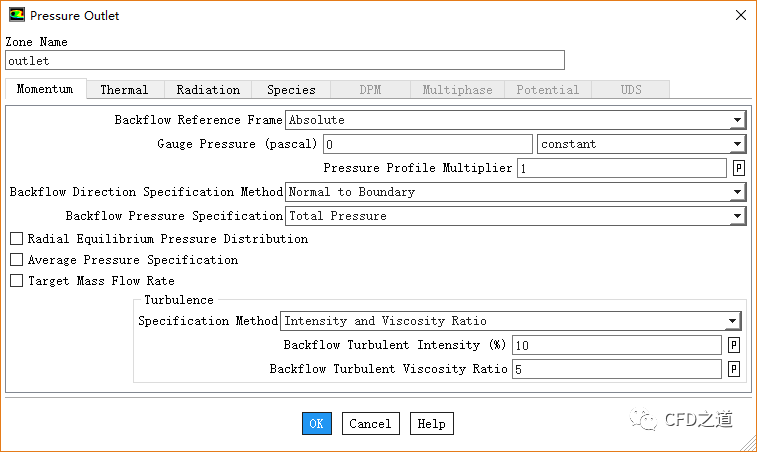Switch to the Radiation tab
The height and width of the screenshot is (452, 757).
click(208, 89)
